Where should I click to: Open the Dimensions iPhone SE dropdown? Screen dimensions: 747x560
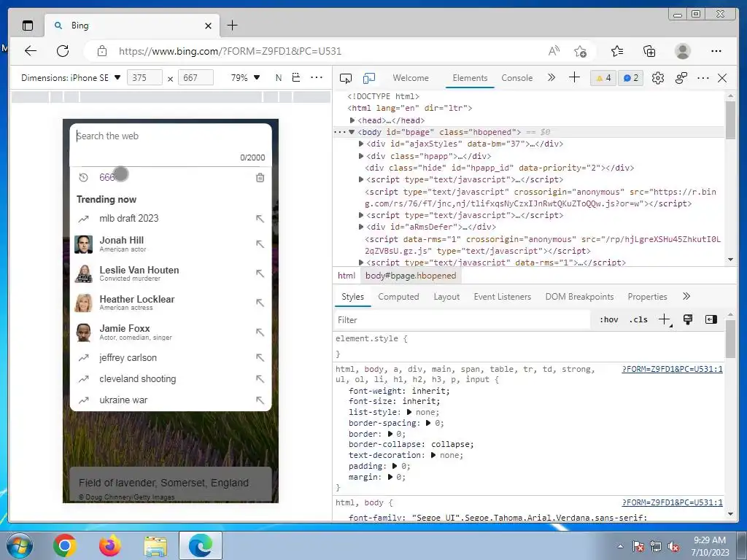click(x=71, y=77)
